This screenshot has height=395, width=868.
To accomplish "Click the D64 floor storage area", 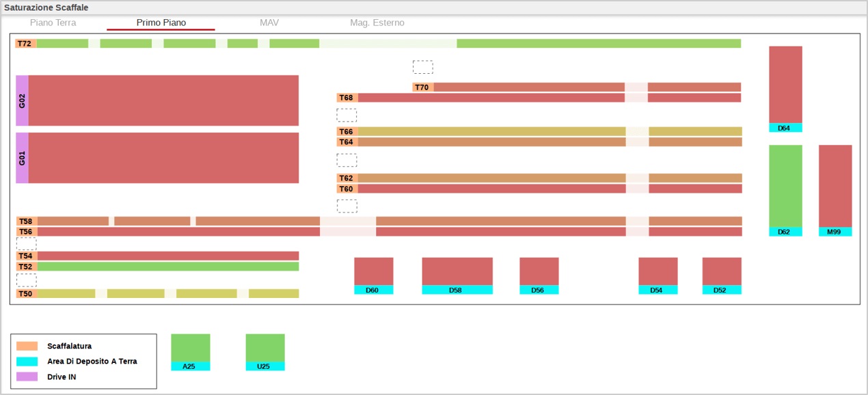I will click(x=785, y=85).
